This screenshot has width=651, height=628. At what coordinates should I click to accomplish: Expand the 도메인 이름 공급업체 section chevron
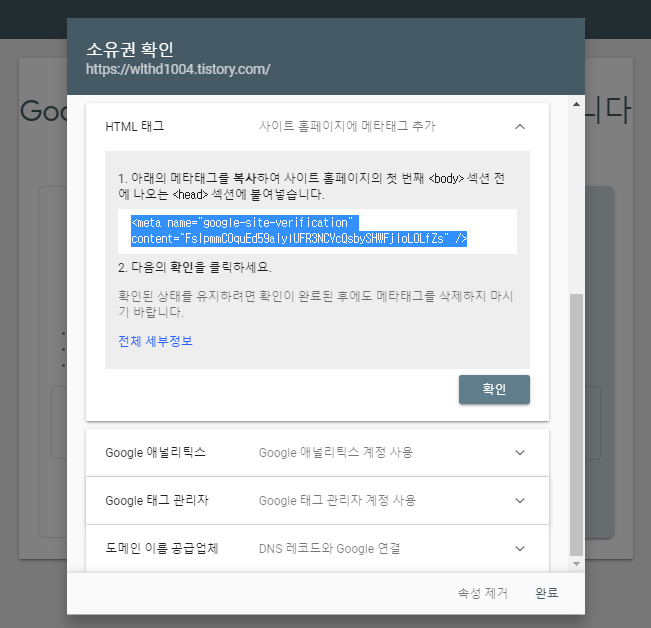pyautogui.click(x=520, y=549)
